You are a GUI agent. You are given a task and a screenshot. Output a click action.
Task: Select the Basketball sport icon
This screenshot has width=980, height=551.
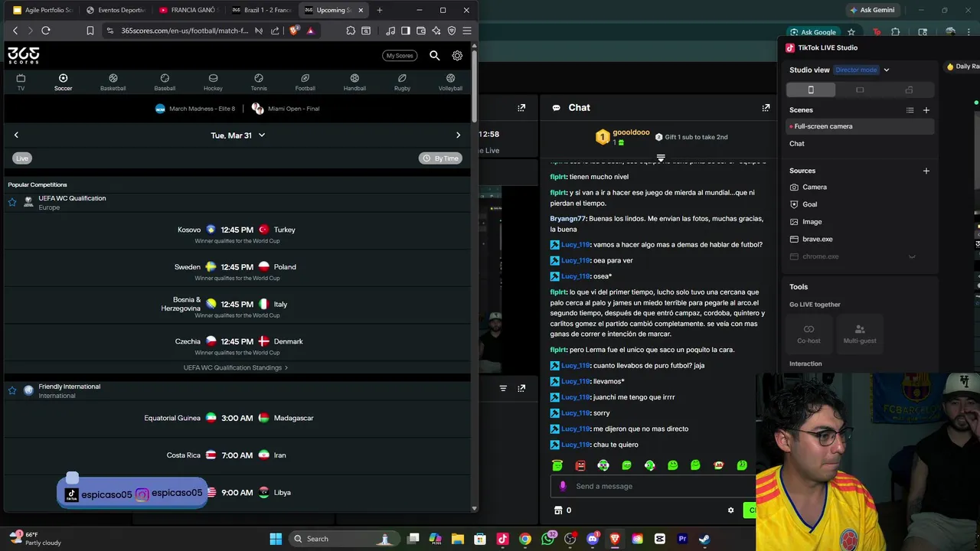[x=113, y=82]
